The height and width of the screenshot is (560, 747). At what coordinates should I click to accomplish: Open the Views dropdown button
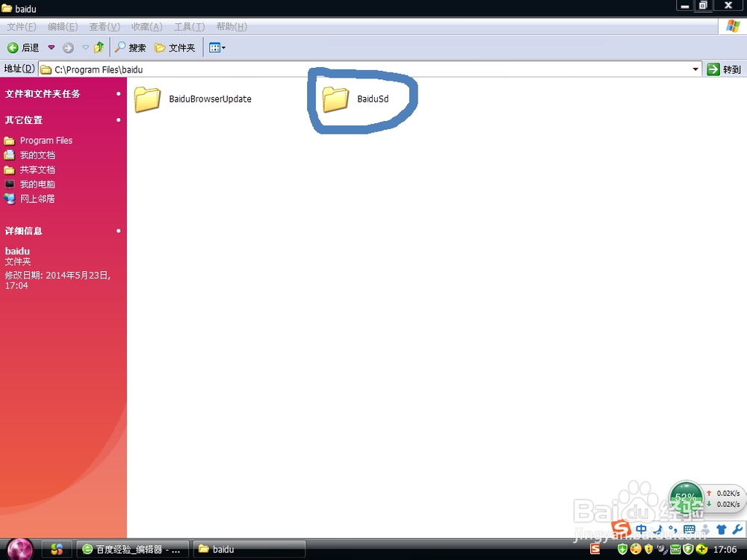[x=217, y=48]
